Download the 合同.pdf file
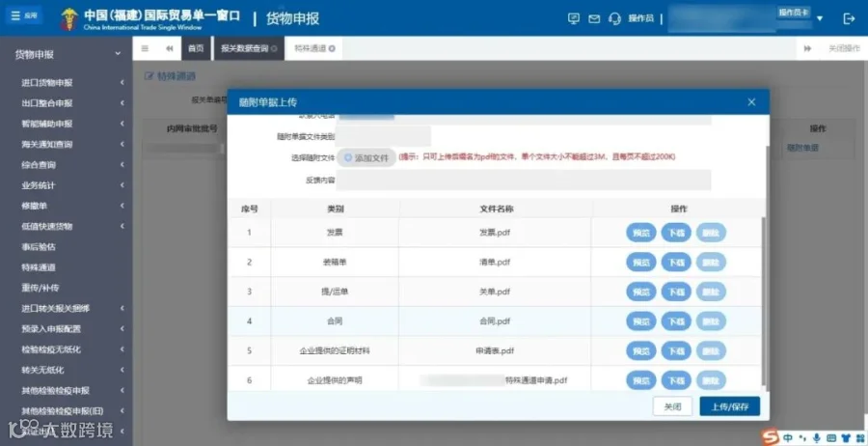Screen dimensions: 868x446 [676, 321]
